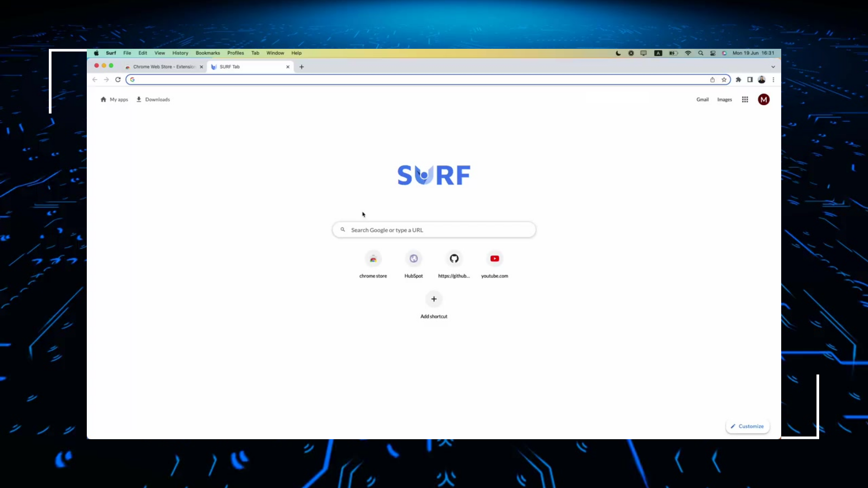Open the side panel icon
The height and width of the screenshot is (488, 868).
click(x=750, y=80)
